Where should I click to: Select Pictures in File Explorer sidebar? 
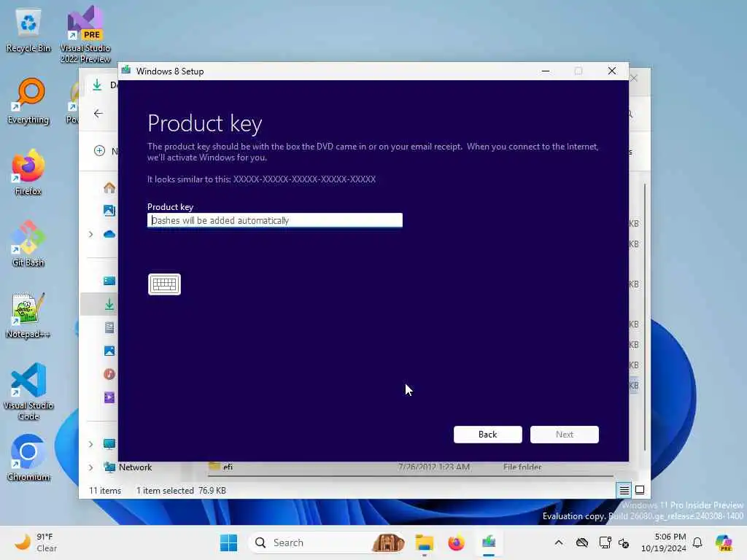(x=109, y=351)
